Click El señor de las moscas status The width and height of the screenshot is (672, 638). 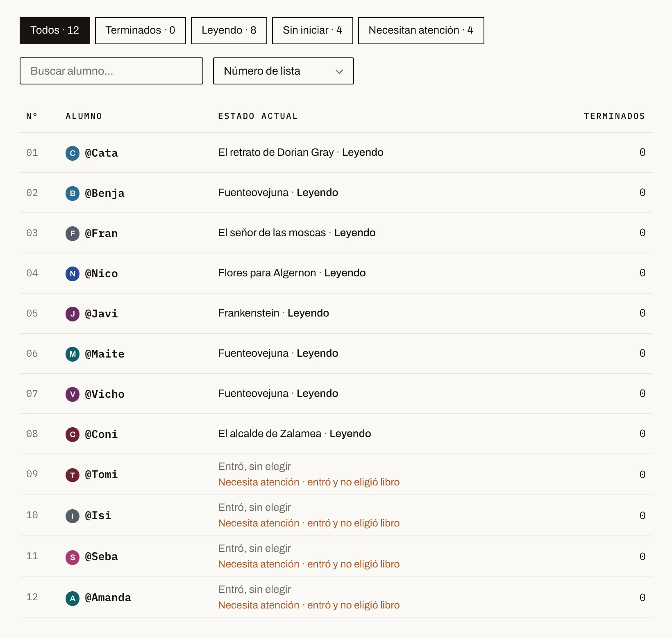click(x=297, y=233)
